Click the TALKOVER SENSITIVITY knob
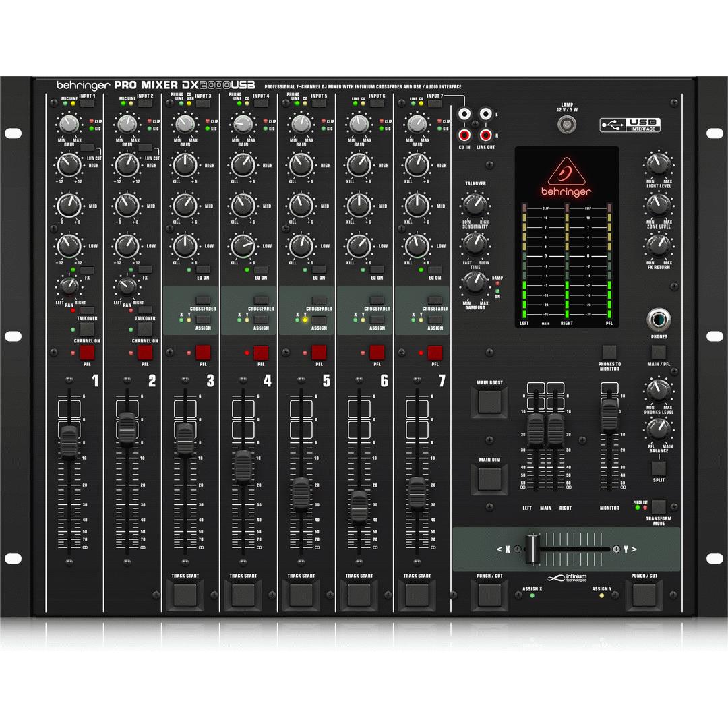The image size is (728, 728). [475, 206]
